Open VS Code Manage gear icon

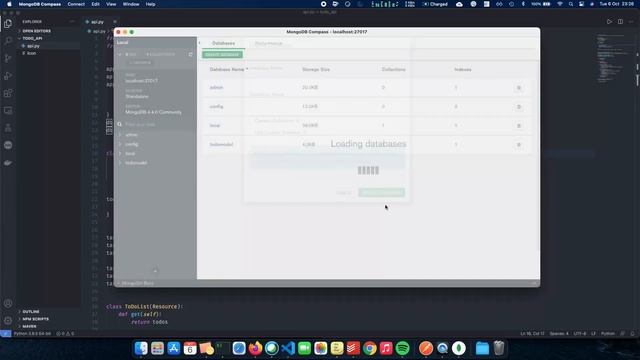pos(8,320)
